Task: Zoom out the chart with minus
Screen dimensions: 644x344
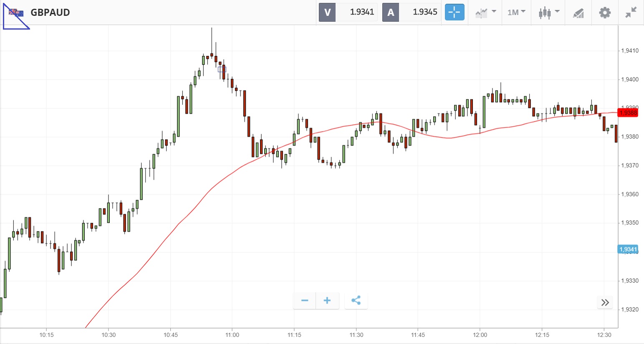Action: click(305, 301)
